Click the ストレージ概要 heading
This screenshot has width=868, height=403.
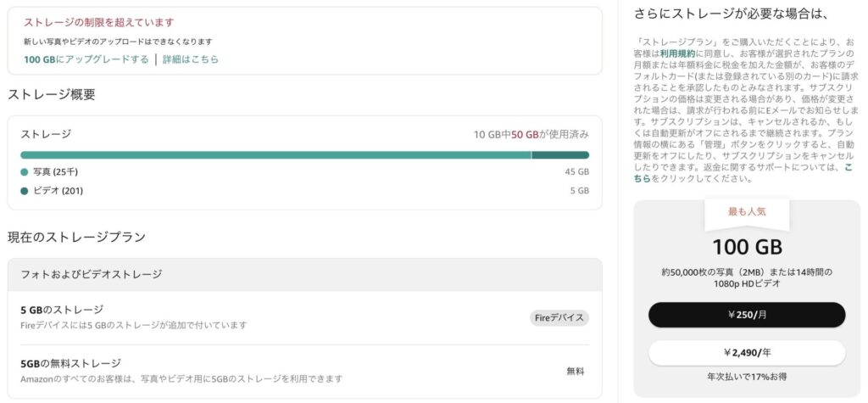tap(51, 94)
